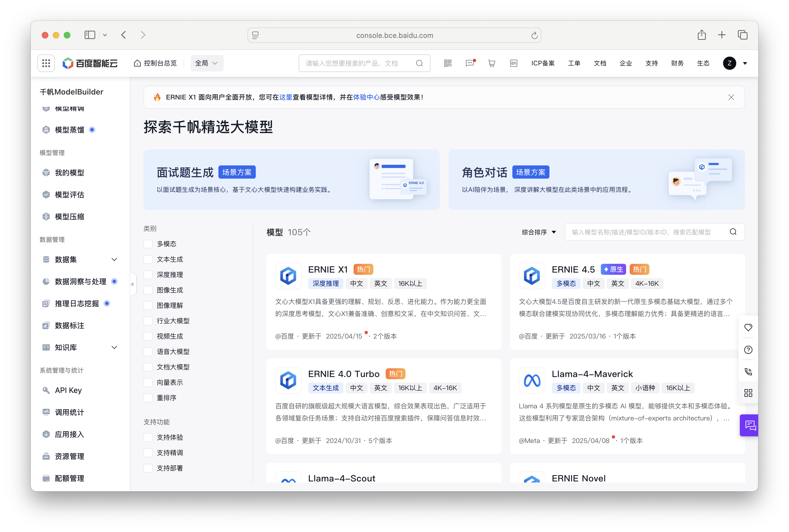Enable the 深度推理 category checkbox
The height and width of the screenshot is (532, 789).
coord(148,275)
